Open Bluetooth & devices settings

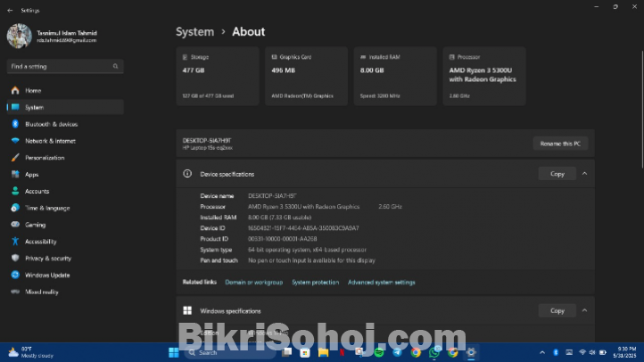pos(65,124)
